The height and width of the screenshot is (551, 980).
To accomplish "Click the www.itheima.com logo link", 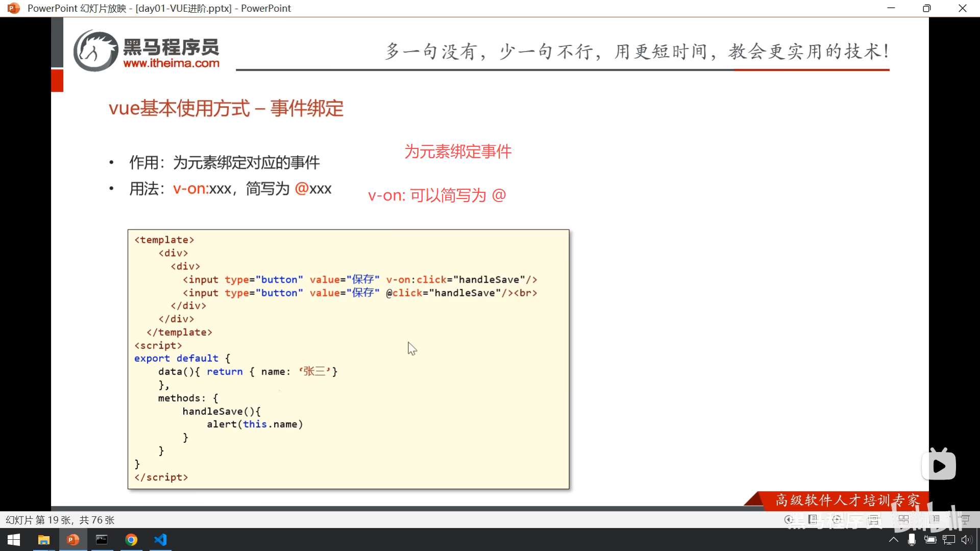I will tap(171, 63).
